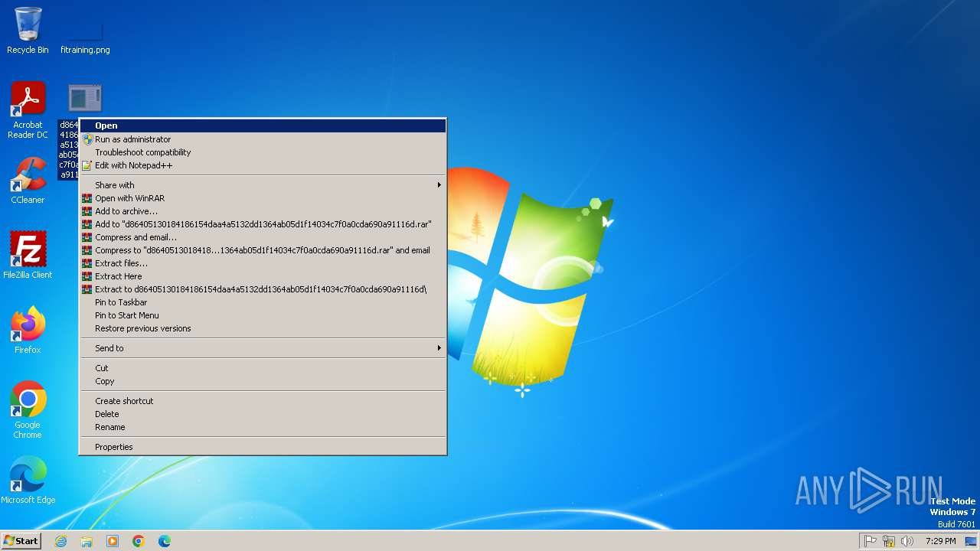Launch Microsoft Edge desktop shortcut
980x551 pixels.
[28, 481]
